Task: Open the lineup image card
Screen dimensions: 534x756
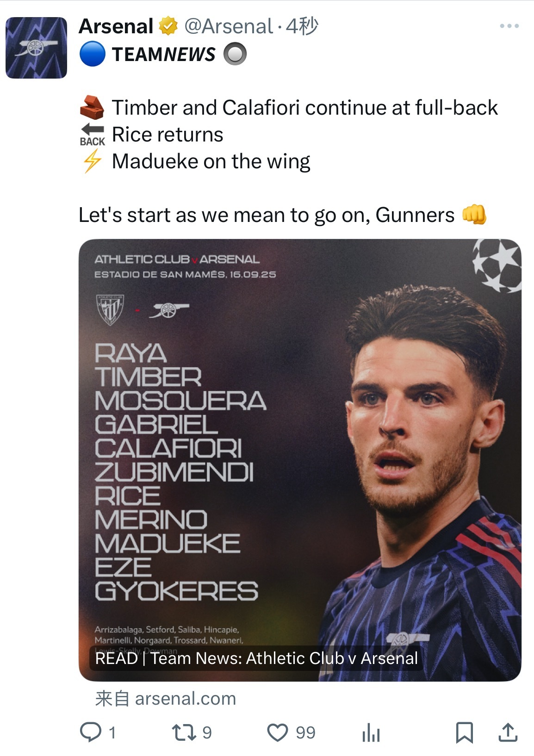Action: pos(300,460)
